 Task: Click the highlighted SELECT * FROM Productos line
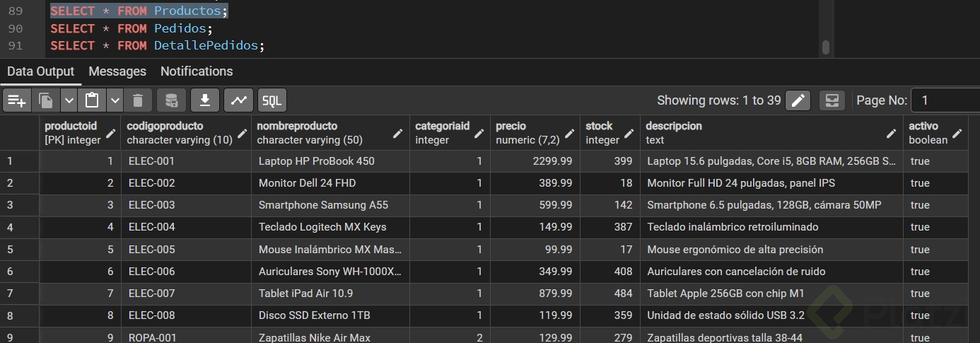139,11
